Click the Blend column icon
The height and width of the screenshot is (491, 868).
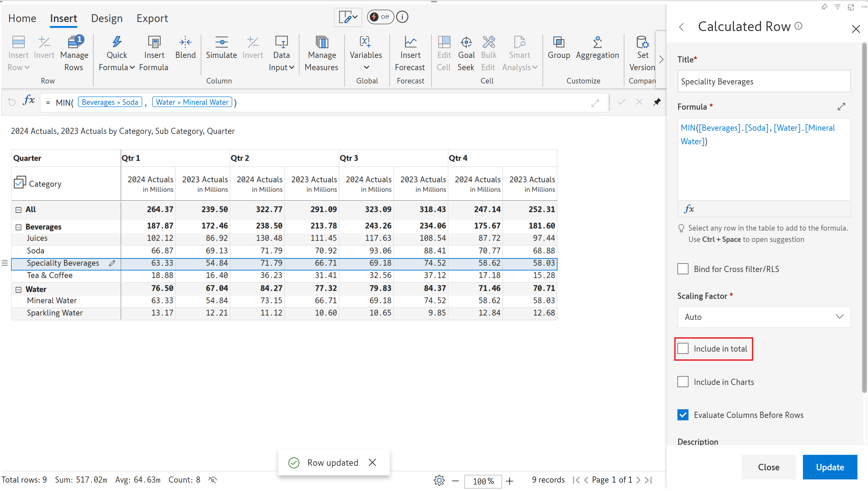pyautogui.click(x=185, y=43)
